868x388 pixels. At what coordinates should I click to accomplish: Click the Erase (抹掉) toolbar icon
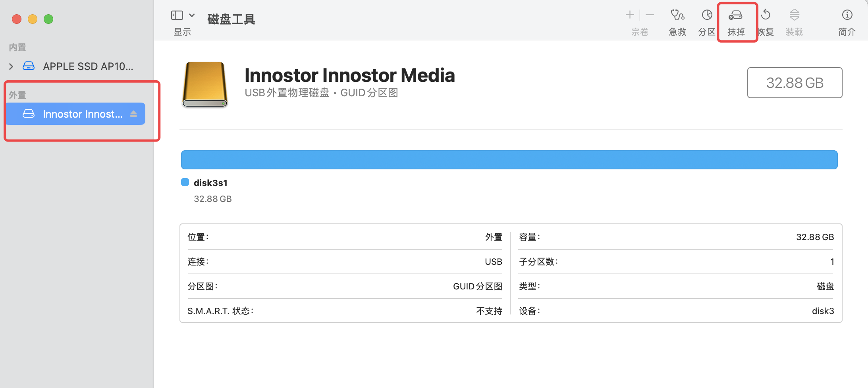(736, 16)
